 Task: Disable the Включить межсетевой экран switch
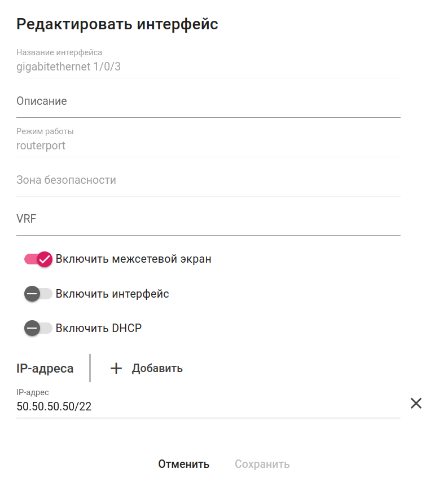pos(38,259)
